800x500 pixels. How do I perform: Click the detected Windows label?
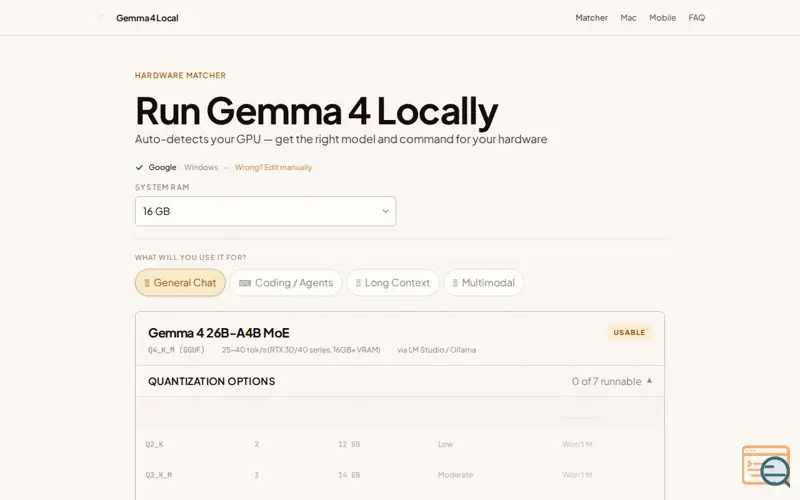click(x=201, y=167)
